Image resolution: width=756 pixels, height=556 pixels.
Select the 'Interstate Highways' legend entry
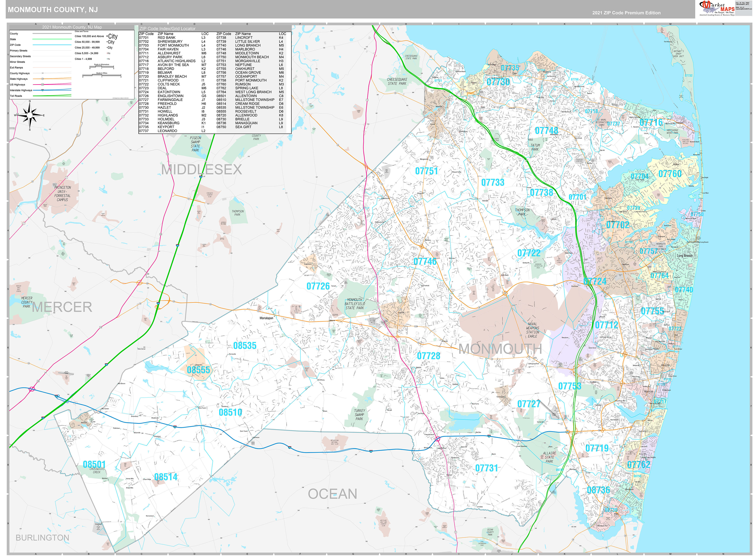click(x=40, y=90)
